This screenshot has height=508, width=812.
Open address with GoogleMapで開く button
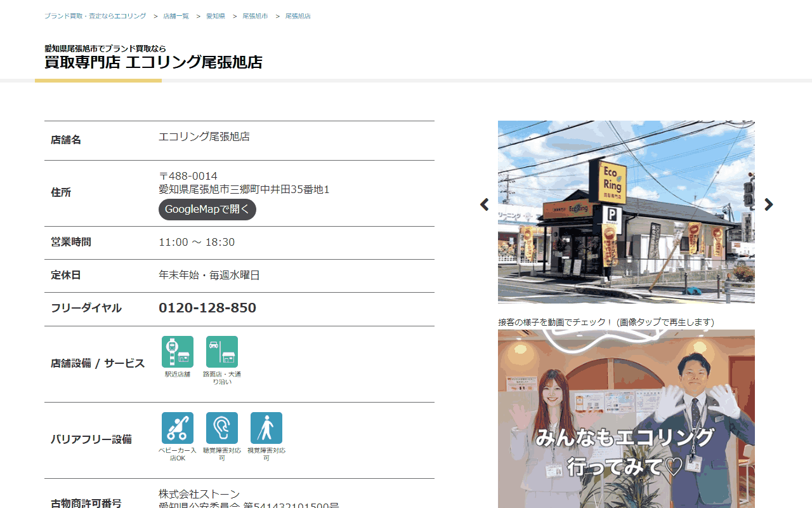click(x=207, y=210)
